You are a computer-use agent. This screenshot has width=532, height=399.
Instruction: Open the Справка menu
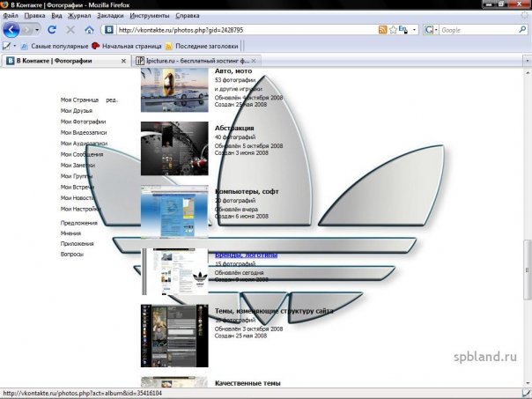(188, 16)
